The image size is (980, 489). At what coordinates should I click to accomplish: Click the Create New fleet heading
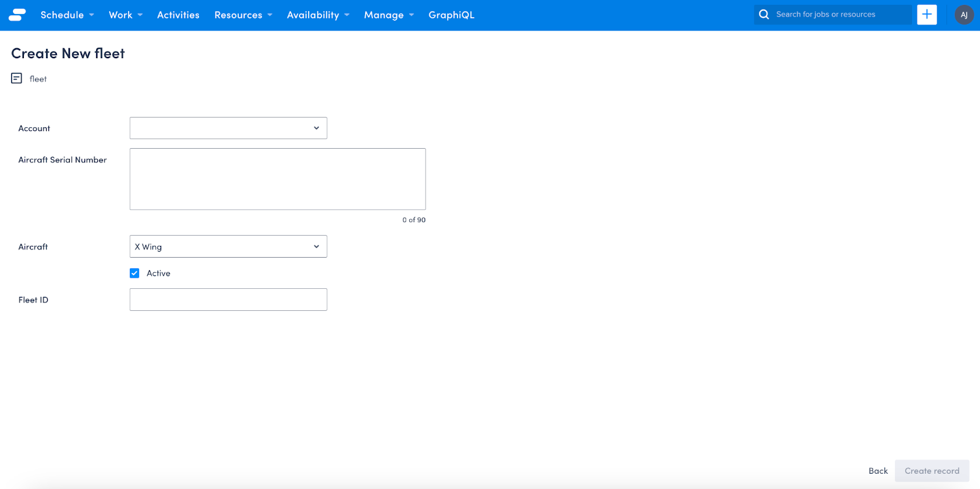point(68,53)
